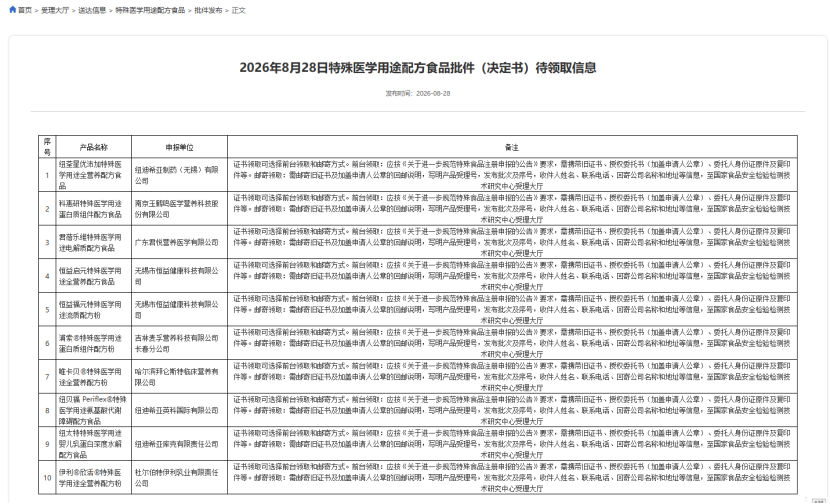Click company cell 纽迪希亚库克有限责任公司
The width and height of the screenshot is (830, 504).
click(179, 444)
